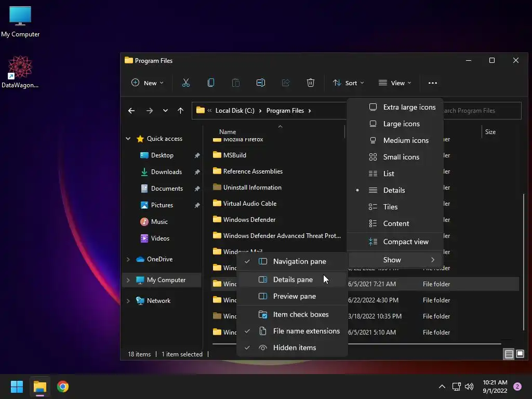Screen dimensions: 532x399
Task: Click the horizontal scrollbar under the file list
Action: (356, 344)
